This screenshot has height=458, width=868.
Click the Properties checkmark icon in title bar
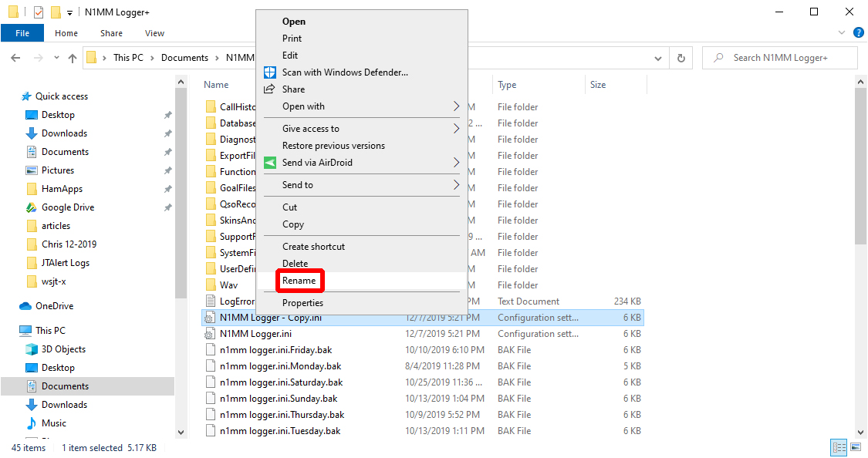coord(39,12)
